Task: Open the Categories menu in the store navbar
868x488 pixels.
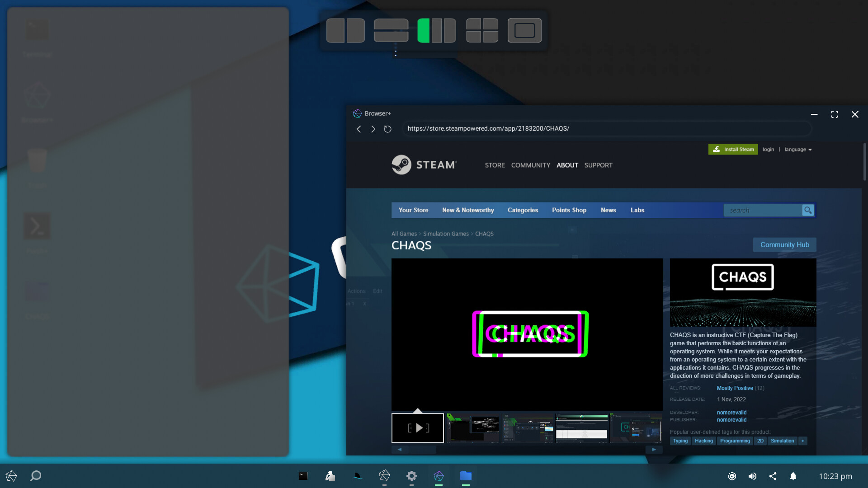Action: pyautogui.click(x=523, y=210)
